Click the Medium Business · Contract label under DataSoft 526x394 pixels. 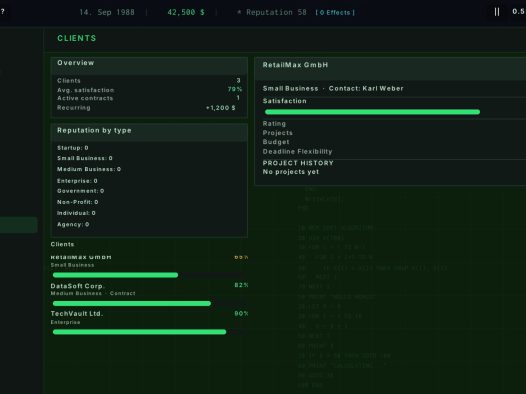coord(93,293)
